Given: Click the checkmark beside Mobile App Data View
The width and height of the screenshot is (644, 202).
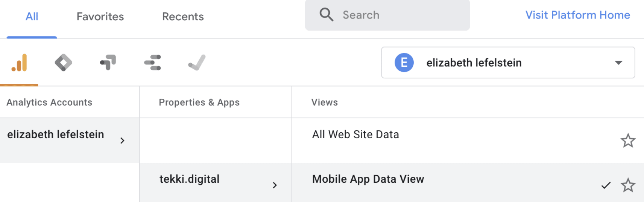Looking at the screenshot, I should click(606, 185).
